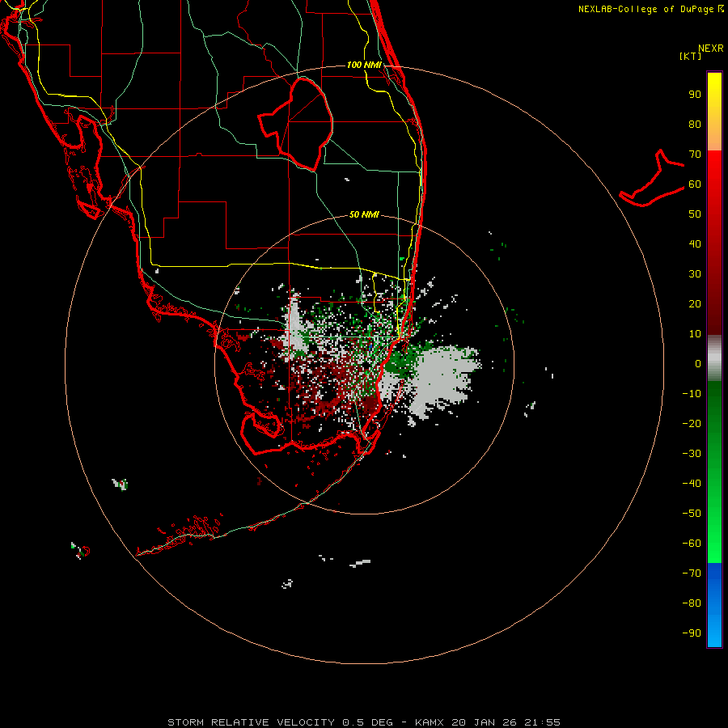Viewport: 728px width, 728px height.
Task: Click the 'KAMX 20 JAN 26 21:55' timestamp text
Action: coord(488,722)
